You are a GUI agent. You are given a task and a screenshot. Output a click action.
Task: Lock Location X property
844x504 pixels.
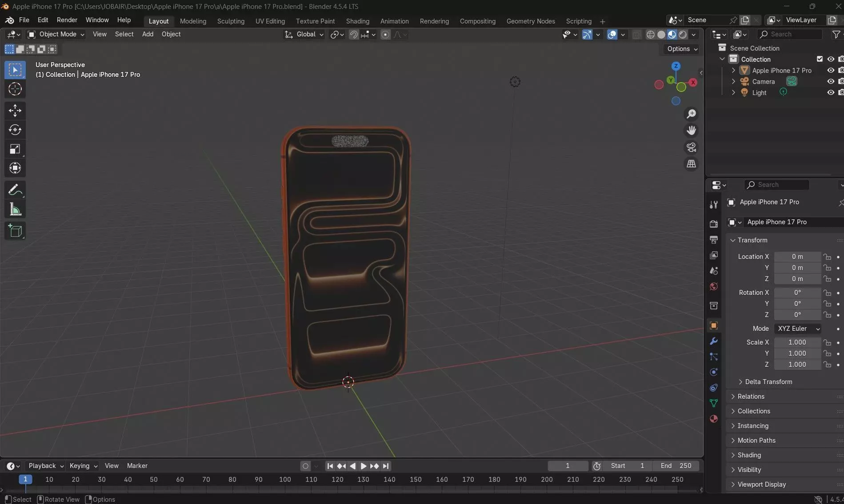827,257
